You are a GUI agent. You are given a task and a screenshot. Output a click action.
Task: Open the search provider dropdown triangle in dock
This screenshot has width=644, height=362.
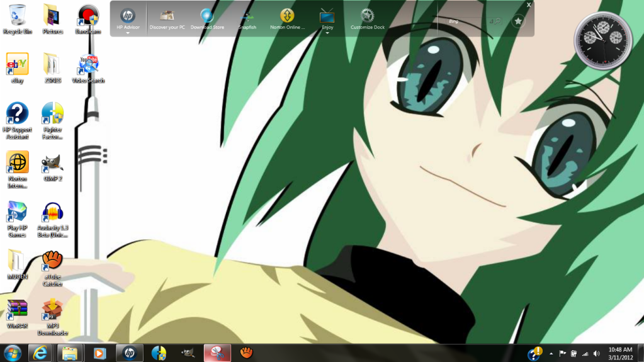pyautogui.click(x=491, y=21)
